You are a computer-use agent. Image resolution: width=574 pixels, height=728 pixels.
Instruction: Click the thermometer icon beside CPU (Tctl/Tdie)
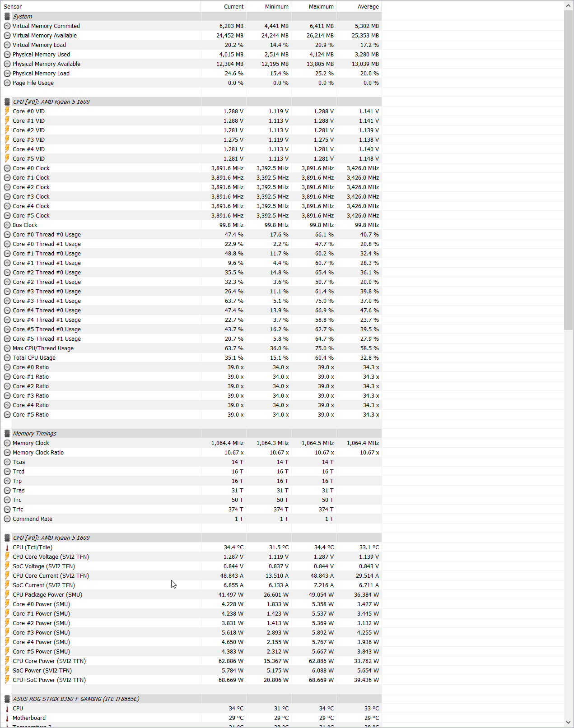pos(7,547)
